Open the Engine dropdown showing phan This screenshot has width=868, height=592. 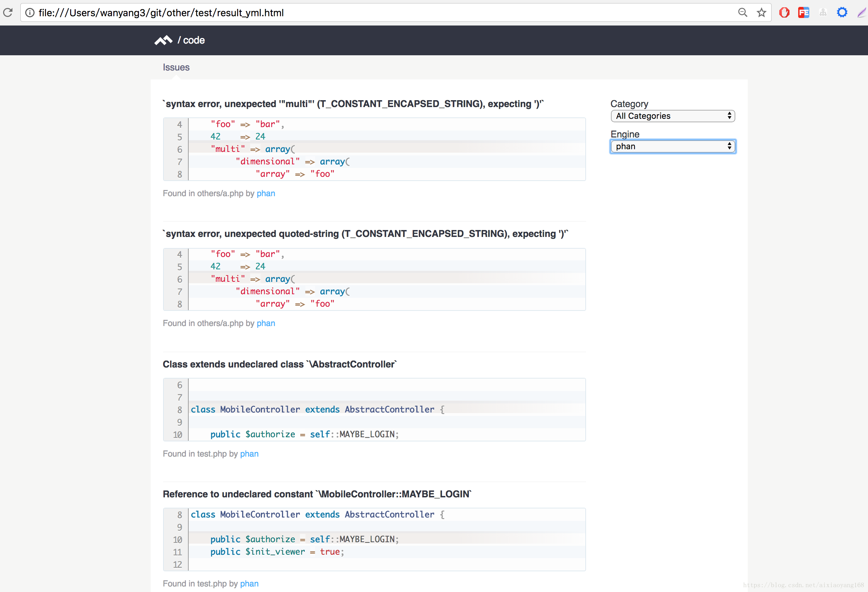tap(673, 146)
